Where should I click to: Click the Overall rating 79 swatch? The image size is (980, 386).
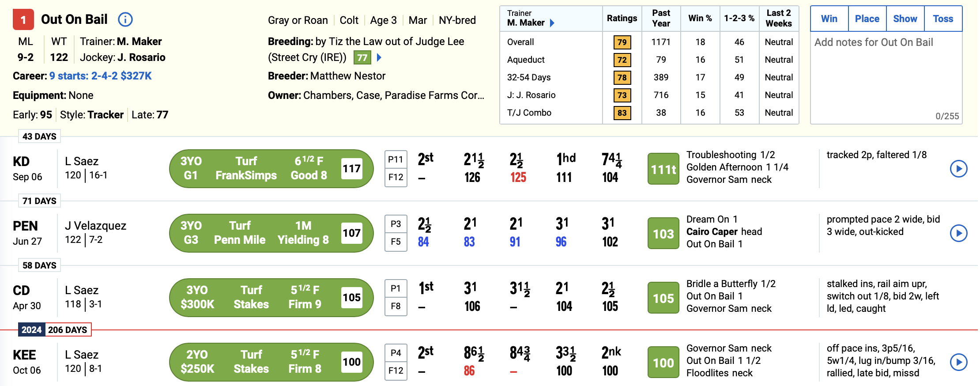click(x=622, y=42)
